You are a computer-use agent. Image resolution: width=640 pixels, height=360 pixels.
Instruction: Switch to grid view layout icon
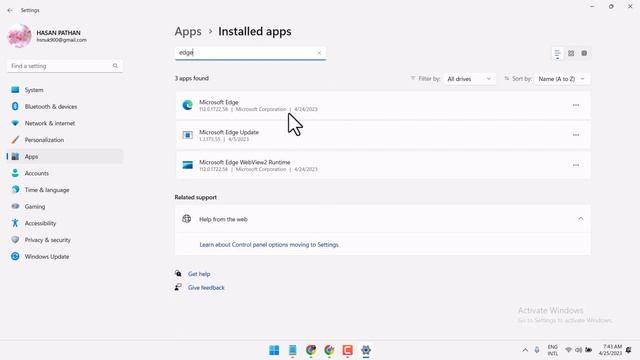coord(571,53)
